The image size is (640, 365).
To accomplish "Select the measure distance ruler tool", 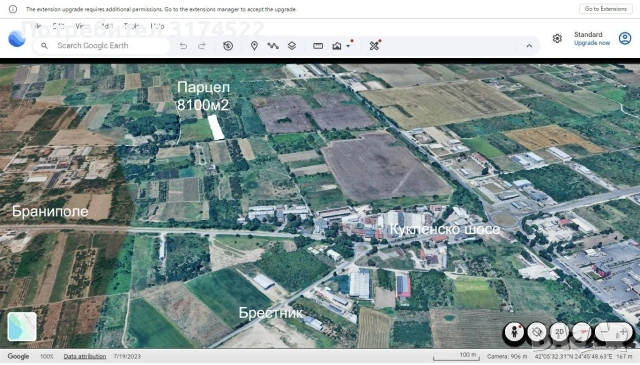I will [318, 46].
